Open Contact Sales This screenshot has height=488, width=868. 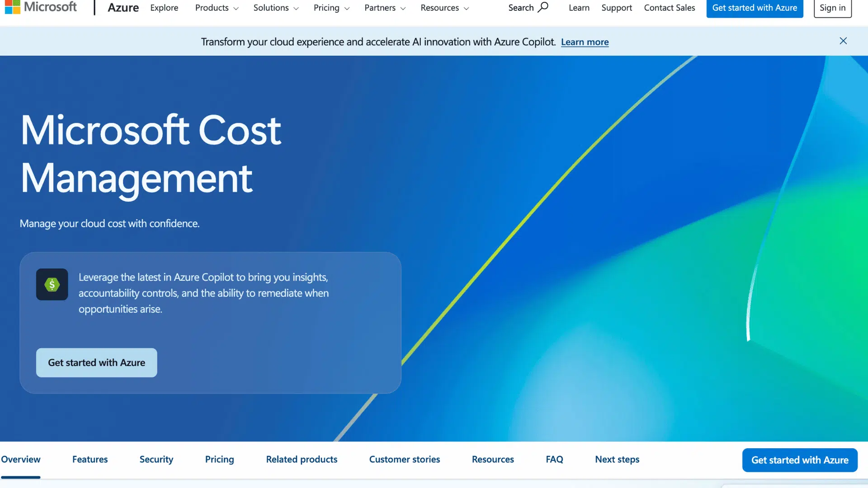click(x=669, y=8)
